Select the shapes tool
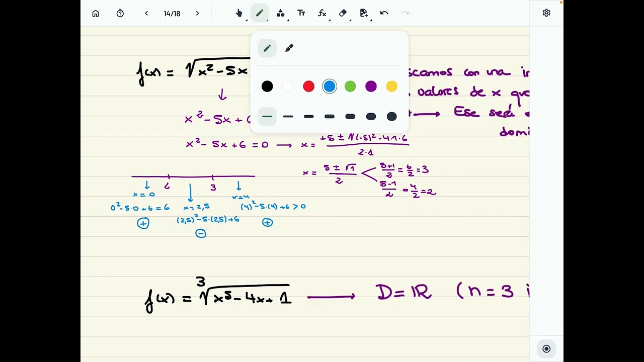 pos(281,13)
